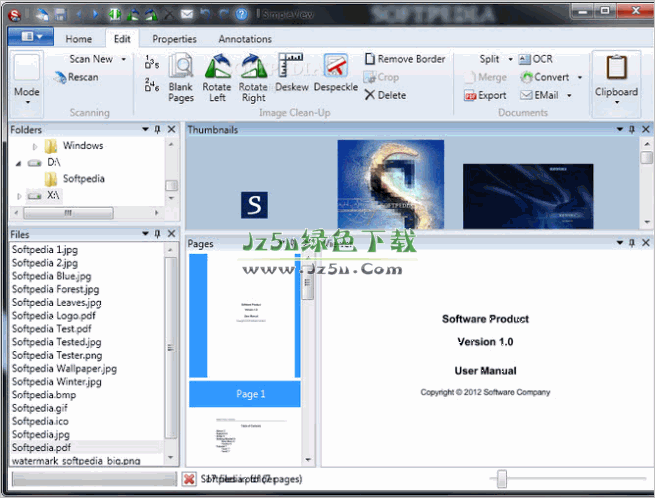Open the Scan New dropdown arrow
Image resolution: width=655 pixels, height=498 pixels.
pyautogui.click(x=124, y=59)
